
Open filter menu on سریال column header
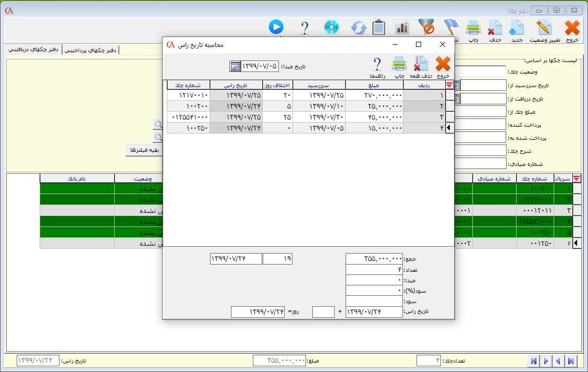pyautogui.click(x=577, y=178)
